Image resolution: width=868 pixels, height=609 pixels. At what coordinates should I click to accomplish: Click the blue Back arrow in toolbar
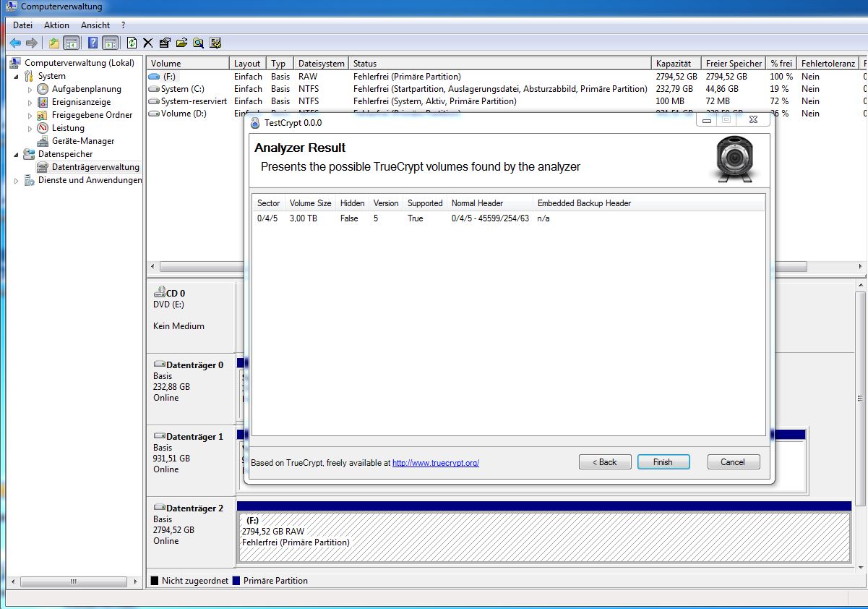14,43
